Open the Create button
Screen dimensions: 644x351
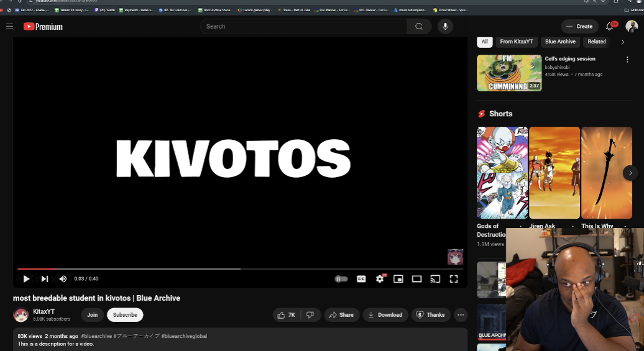579,26
